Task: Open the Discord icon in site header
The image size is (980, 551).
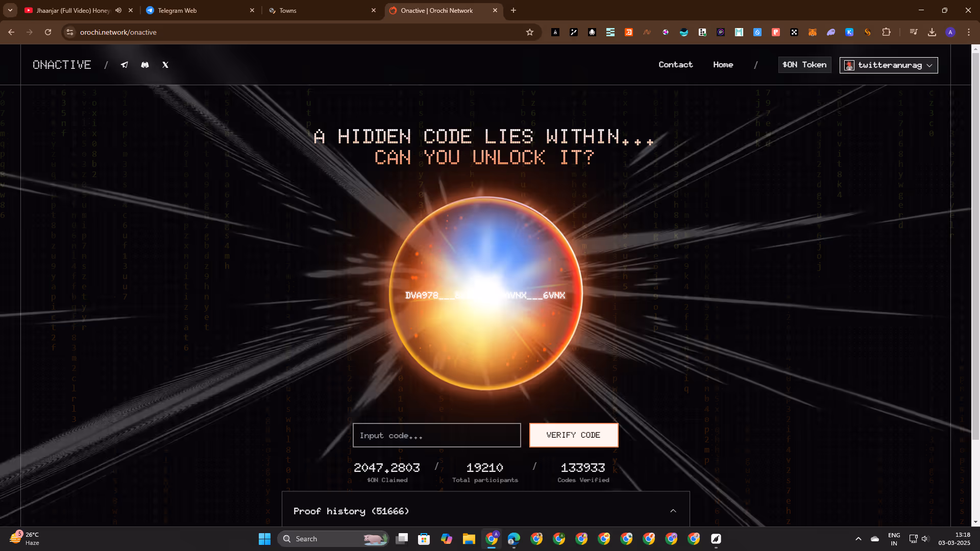Action: point(145,65)
